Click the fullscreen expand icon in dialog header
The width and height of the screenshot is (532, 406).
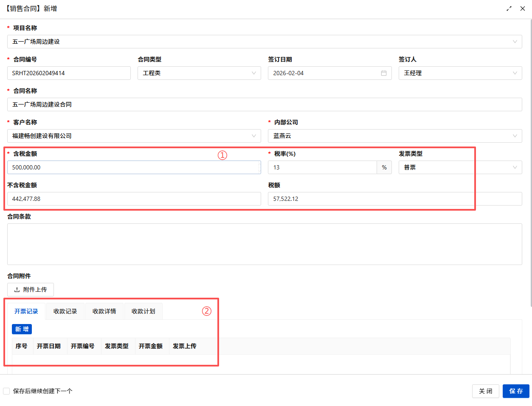(509, 8)
